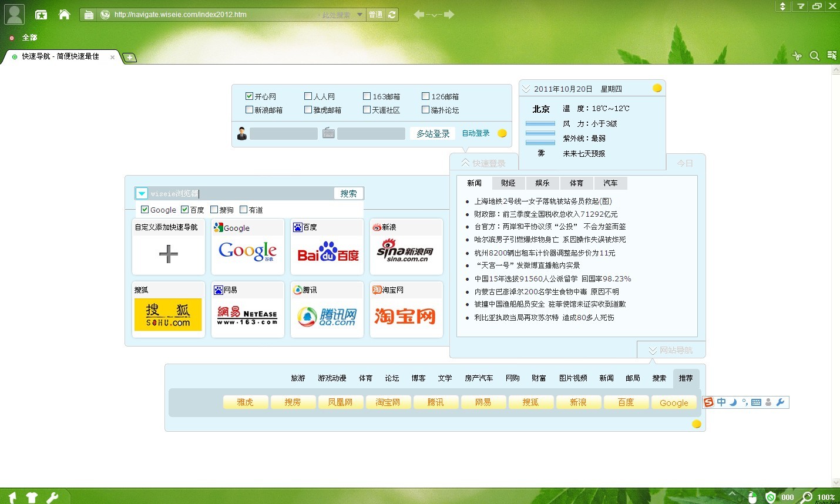Open the 未来七天预报 forecast link

click(583, 153)
